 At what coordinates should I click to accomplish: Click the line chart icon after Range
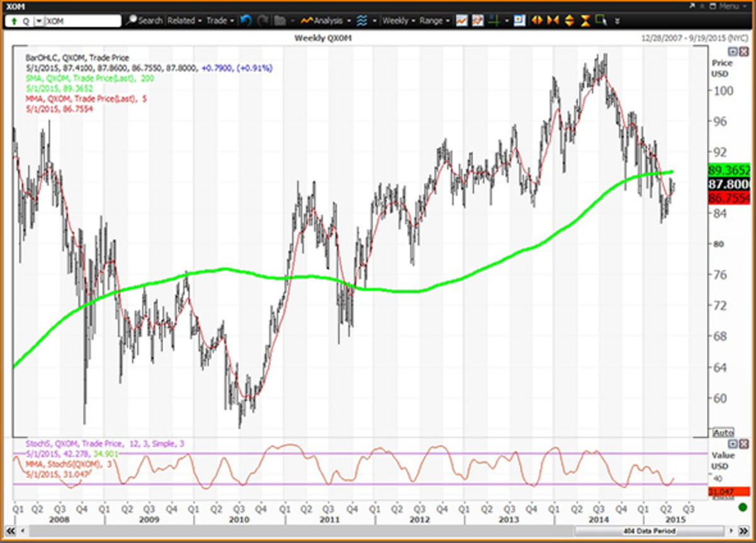coord(462,21)
